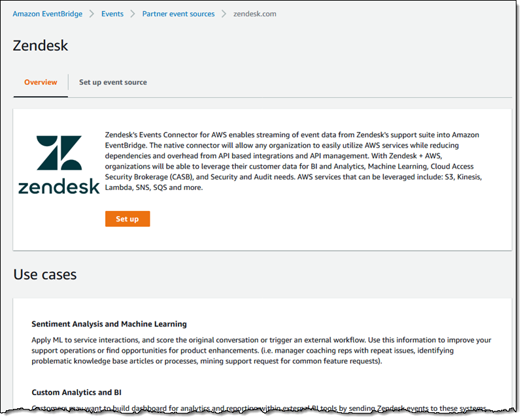Click the paragraph under Custom Analytics and BI
Screen dimensions: 523x420
pyautogui.click(x=261, y=409)
